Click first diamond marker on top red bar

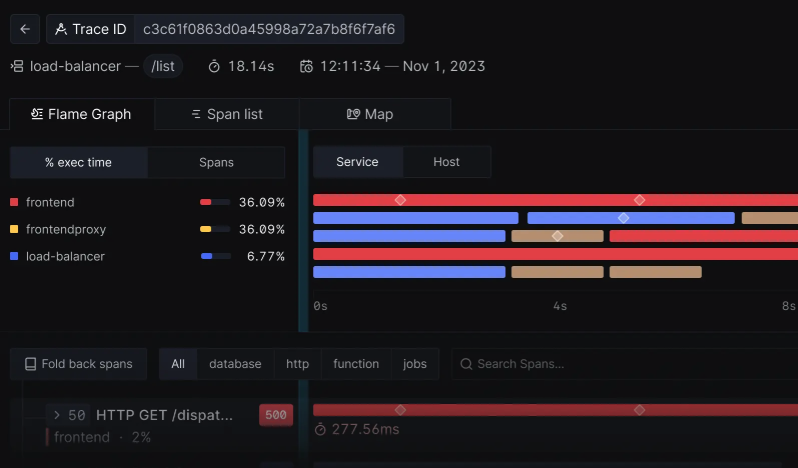[401, 200]
